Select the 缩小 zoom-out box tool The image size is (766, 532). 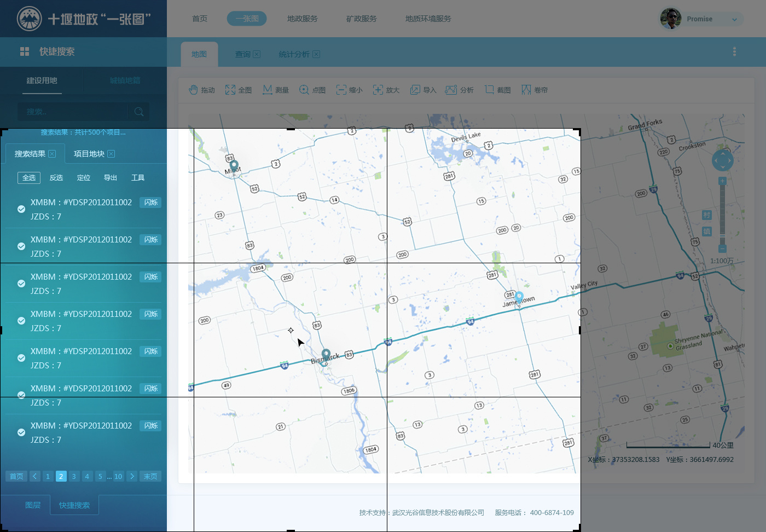349,90
